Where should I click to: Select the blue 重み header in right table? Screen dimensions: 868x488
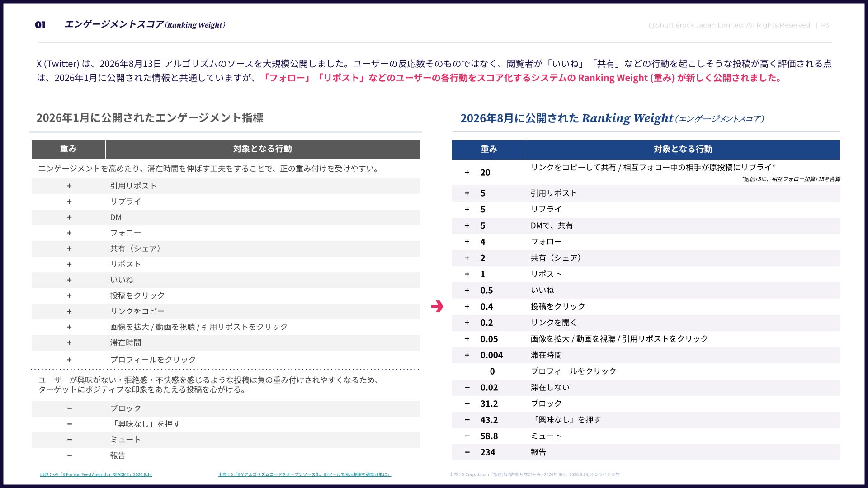tap(489, 150)
